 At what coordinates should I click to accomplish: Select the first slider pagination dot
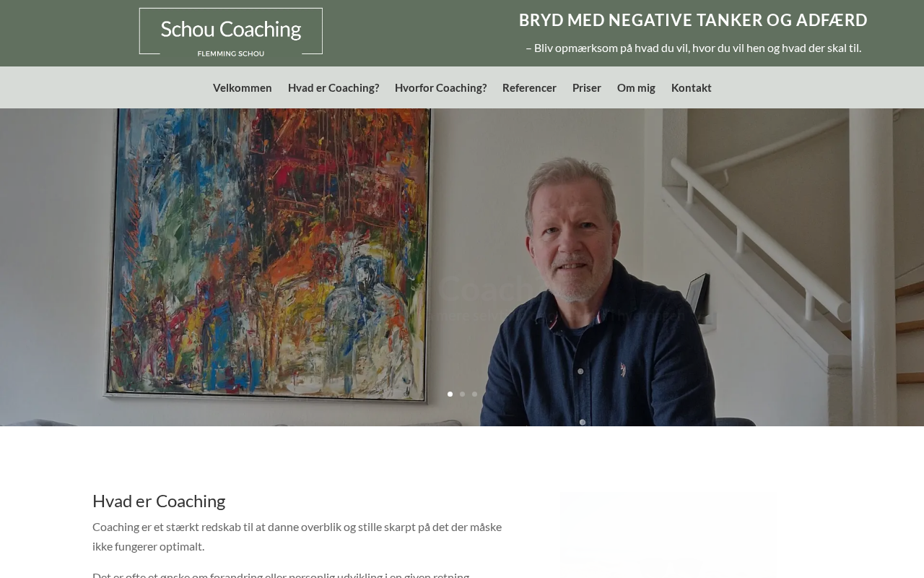click(450, 394)
